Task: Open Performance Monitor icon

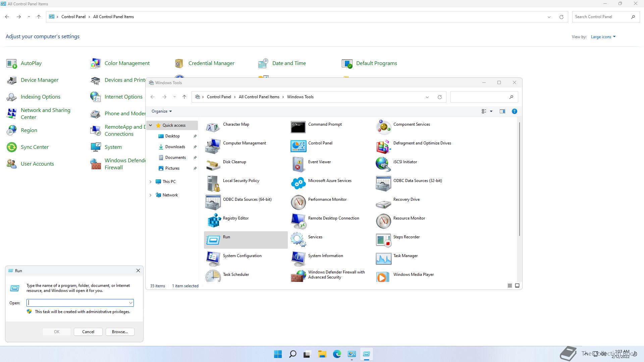Action: coord(298,202)
